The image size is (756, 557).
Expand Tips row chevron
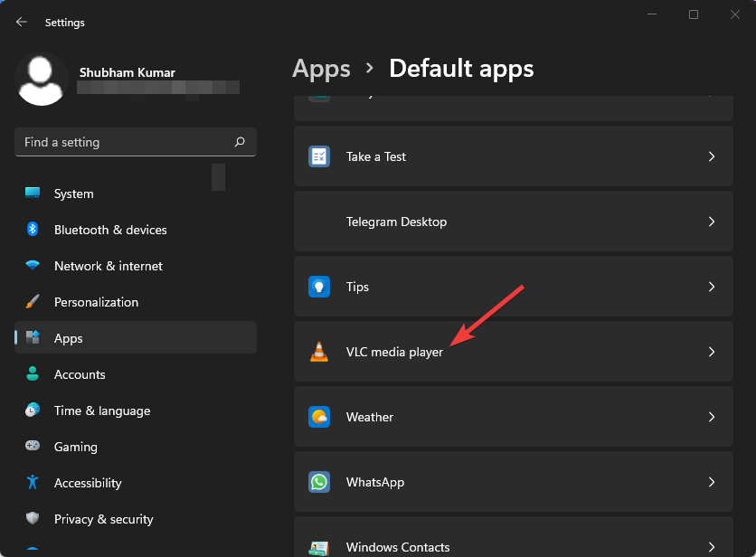click(712, 287)
